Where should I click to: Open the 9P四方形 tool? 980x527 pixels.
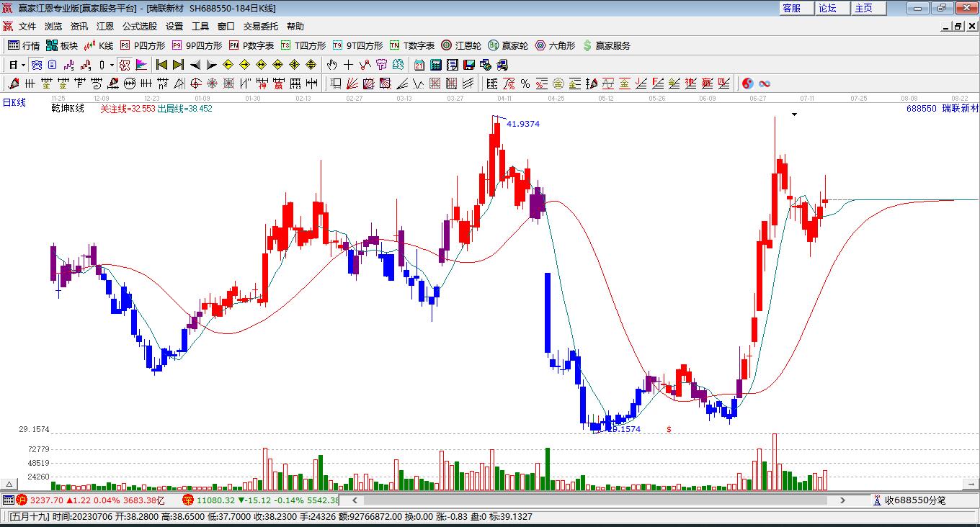tap(197, 45)
